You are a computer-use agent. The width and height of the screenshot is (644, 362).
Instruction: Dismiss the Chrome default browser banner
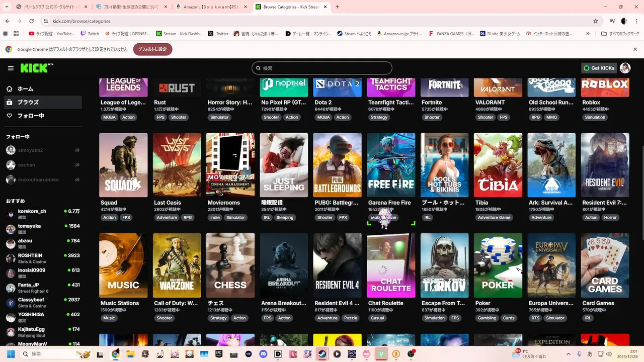tap(635, 49)
